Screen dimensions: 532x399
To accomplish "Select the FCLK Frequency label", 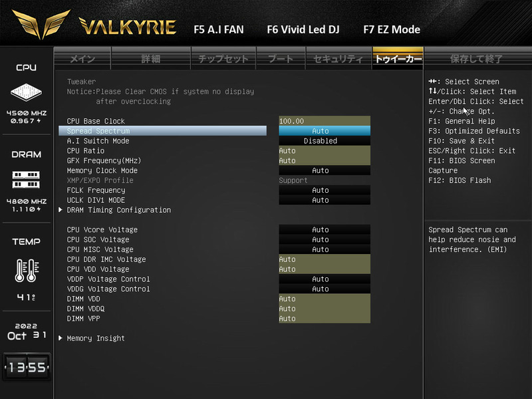I will 96,190.
